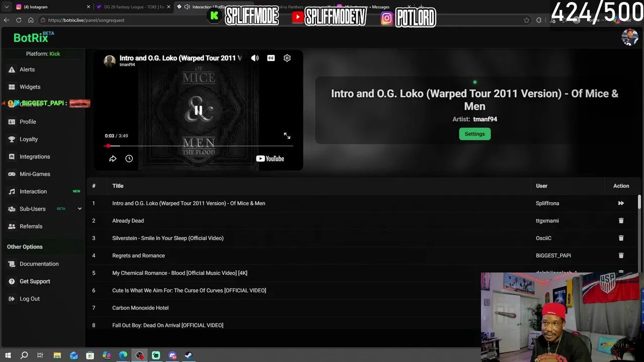Toggle closed captions on the video
Screen dimensions: 644x362
(x=271, y=58)
